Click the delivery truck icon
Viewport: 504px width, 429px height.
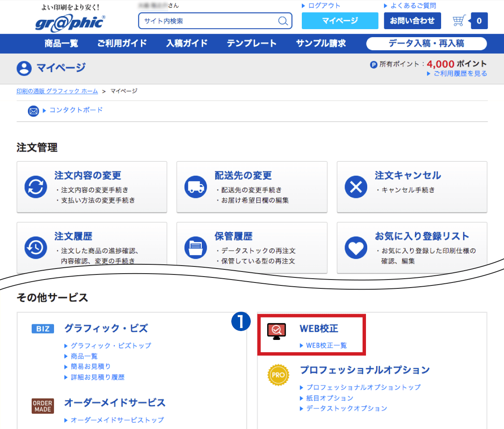click(x=195, y=187)
